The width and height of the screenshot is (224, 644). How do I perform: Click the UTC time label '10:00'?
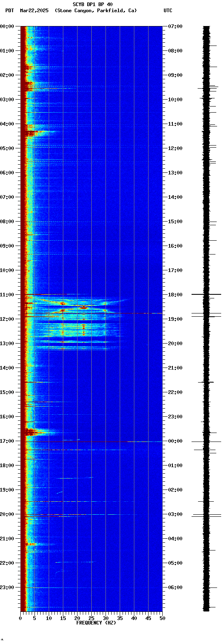(175, 99)
